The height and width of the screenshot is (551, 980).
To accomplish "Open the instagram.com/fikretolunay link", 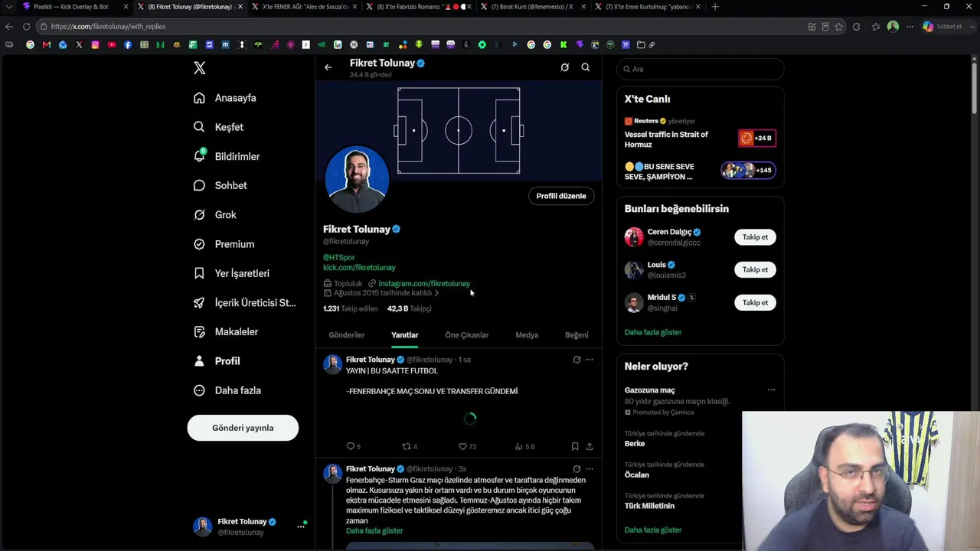I will tap(424, 284).
